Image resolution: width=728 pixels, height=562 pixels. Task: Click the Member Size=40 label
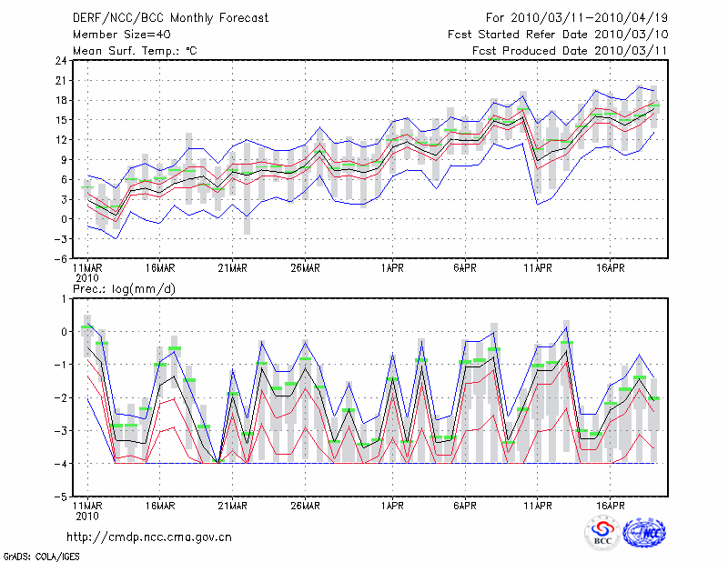(115, 34)
